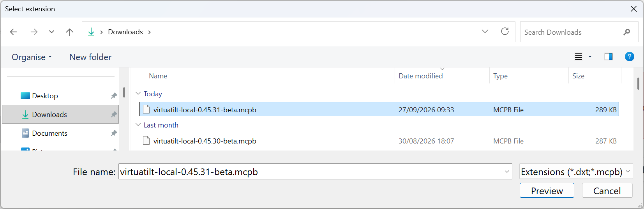Click Downloads in the address breadcrumb
The width and height of the screenshot is (644, 209).
(x=125, y=32)
